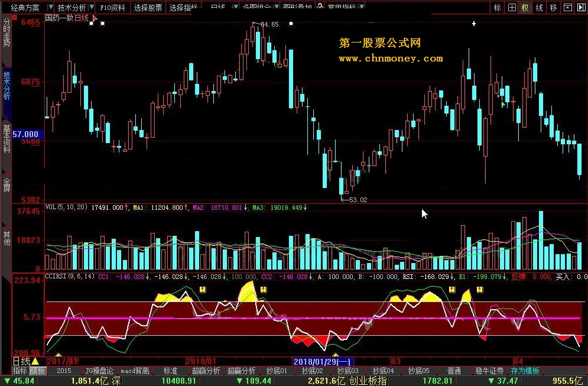Switch to the 模板 bottom toggle

click(37, 371)
